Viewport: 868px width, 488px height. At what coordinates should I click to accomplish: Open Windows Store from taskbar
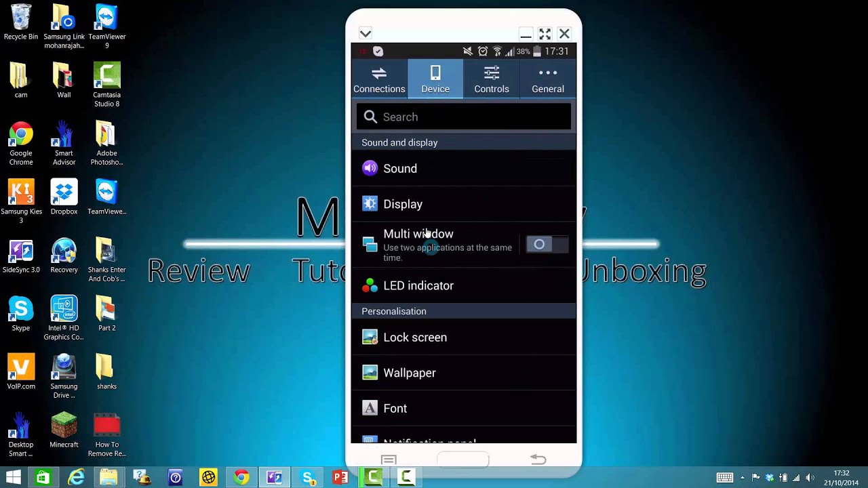point(43,477)
